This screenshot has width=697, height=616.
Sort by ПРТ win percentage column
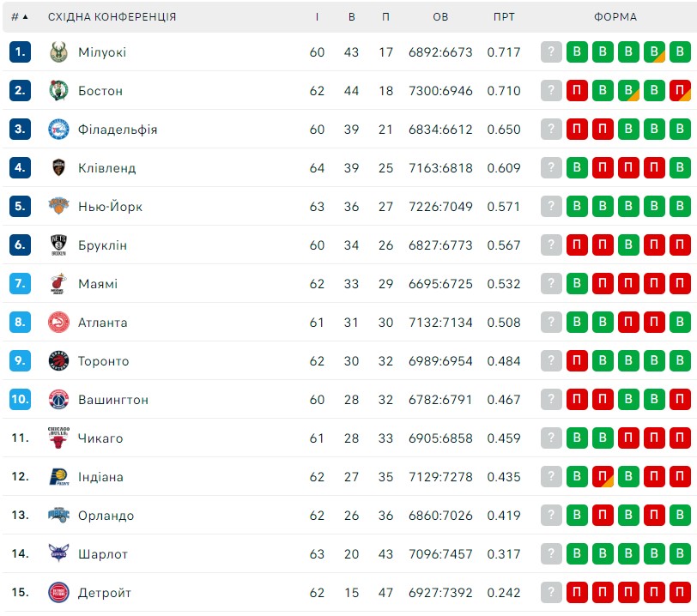pyautogui.click(x=504, y=17)
